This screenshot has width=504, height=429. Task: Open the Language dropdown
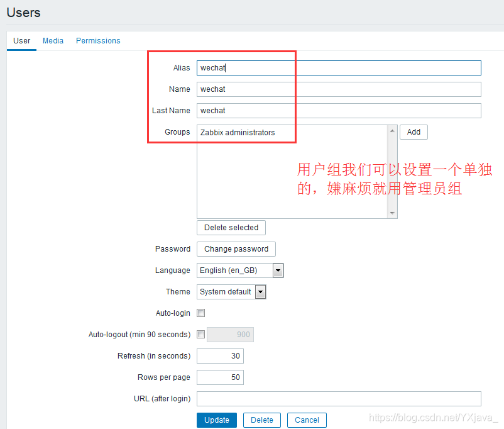240,270
